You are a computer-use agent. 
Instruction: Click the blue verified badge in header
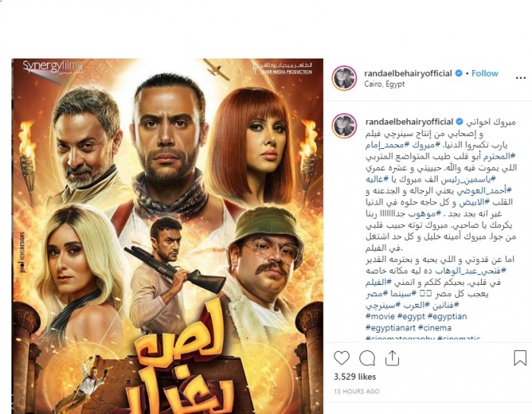tap(458, 73)
